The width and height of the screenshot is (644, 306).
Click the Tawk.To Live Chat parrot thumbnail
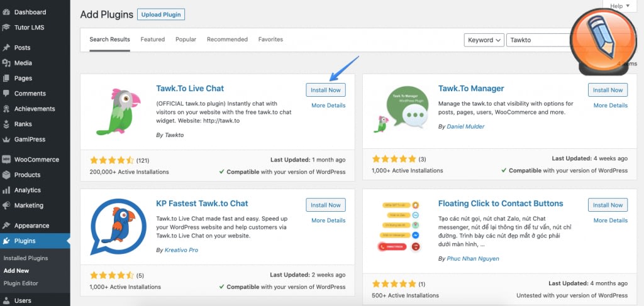click(118, 112)
